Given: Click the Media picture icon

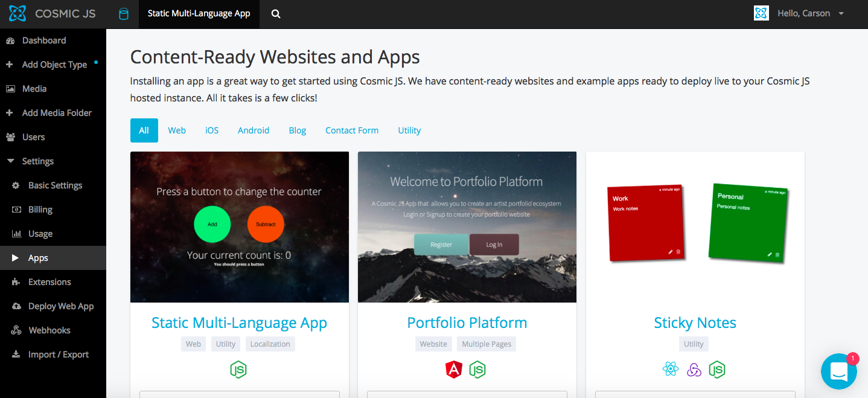Looking at the screenshot, I should pyautogui.click(x=10, y=89).
